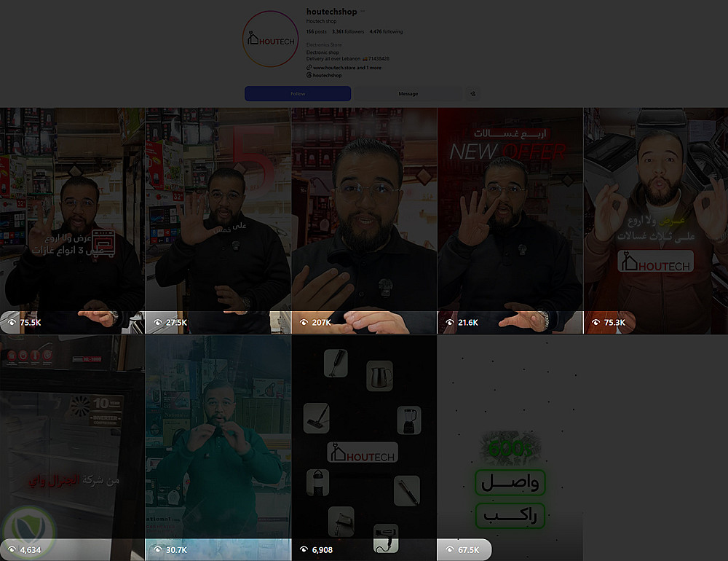Click the eye icon beside 75.3K
Image resolution: width=728 pixels, height=561 pixels.
pyautogui.click(x=596, y=322)
